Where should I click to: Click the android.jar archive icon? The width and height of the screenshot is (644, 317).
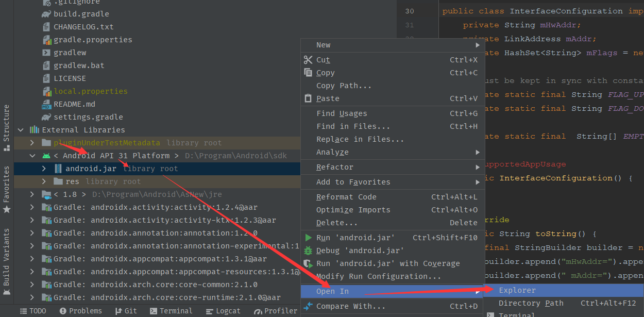(58, 169)
